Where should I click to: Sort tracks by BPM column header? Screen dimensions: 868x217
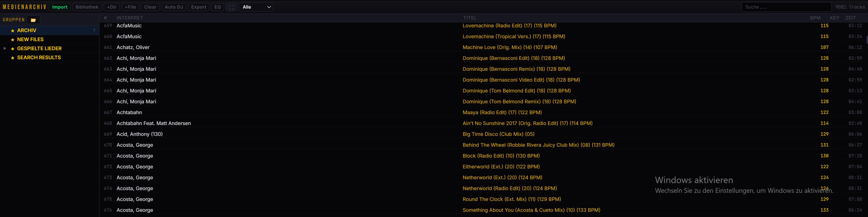[x=815, y=18]
